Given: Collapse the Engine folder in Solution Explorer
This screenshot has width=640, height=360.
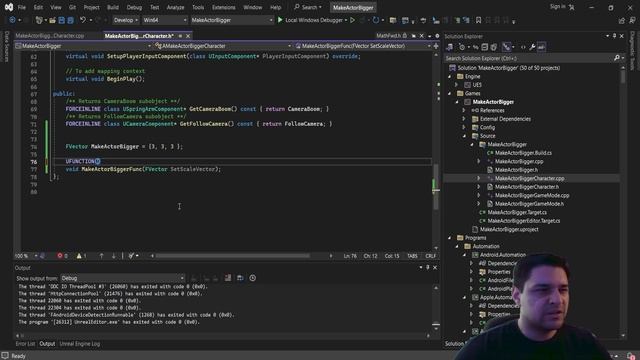Looking at the screenshot, I should pyautogui.click(x=449, y=76).
